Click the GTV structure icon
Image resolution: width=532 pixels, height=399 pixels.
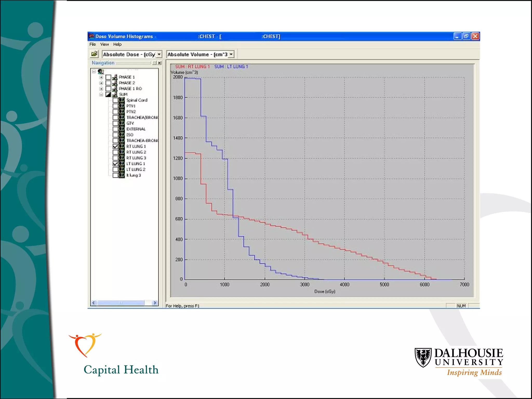(122, 123)
